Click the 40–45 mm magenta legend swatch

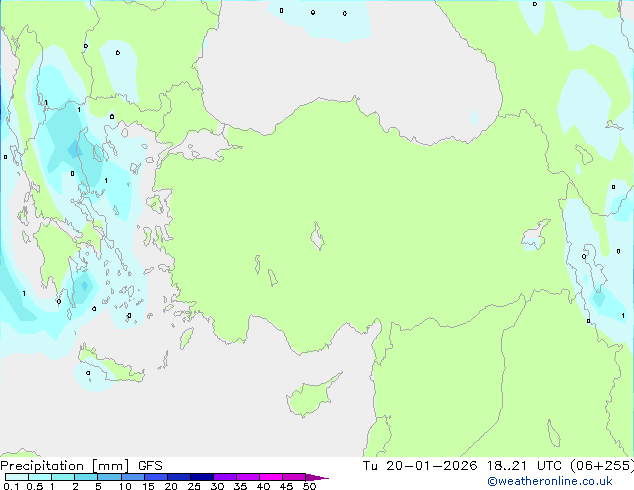pos(271,477)
